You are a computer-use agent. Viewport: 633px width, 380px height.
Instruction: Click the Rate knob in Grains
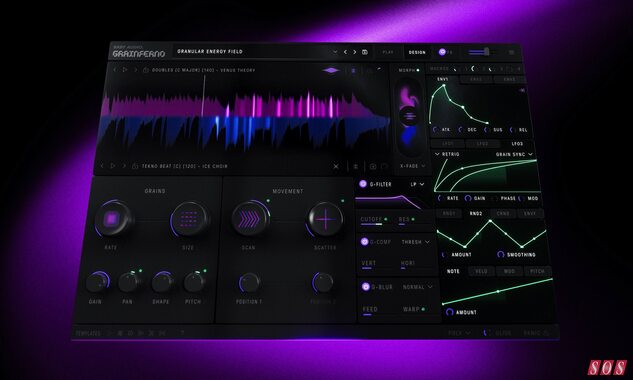112,219
